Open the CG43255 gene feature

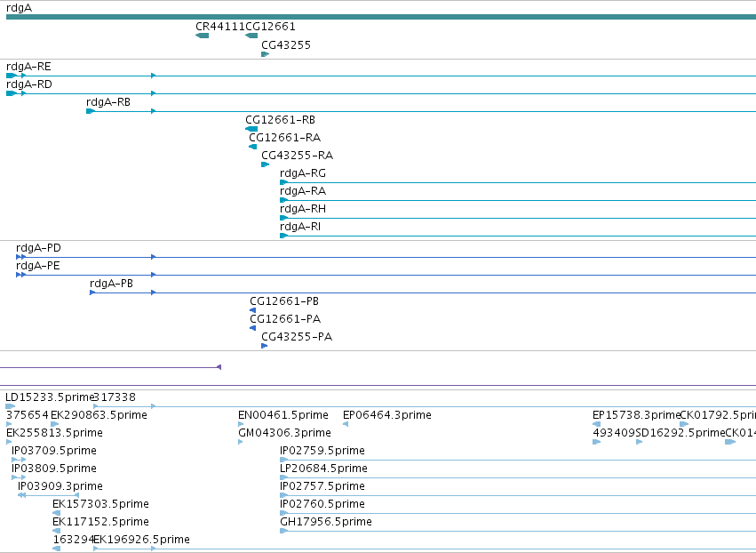click(266, 54)
